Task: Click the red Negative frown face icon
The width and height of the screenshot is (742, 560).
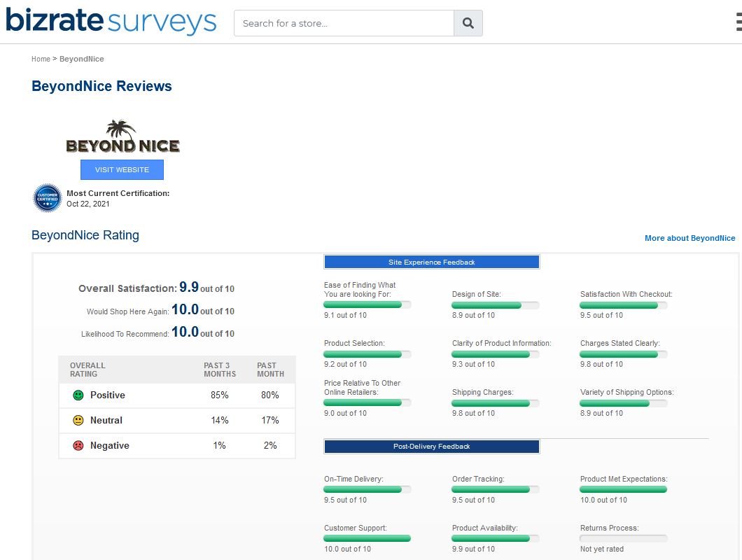Action: [78, 446]
